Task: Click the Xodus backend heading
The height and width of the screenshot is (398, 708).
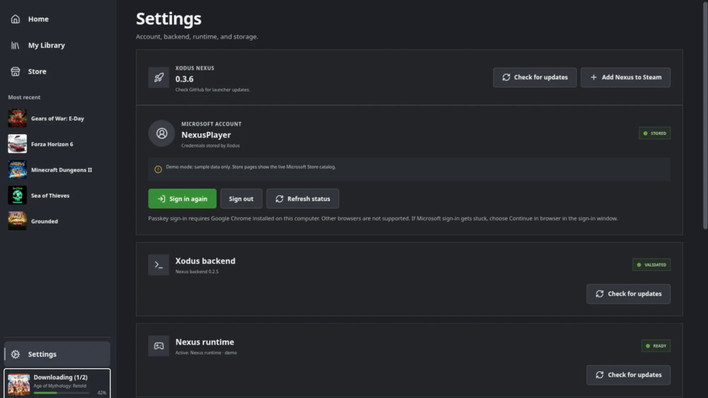Action: point(205,261)
